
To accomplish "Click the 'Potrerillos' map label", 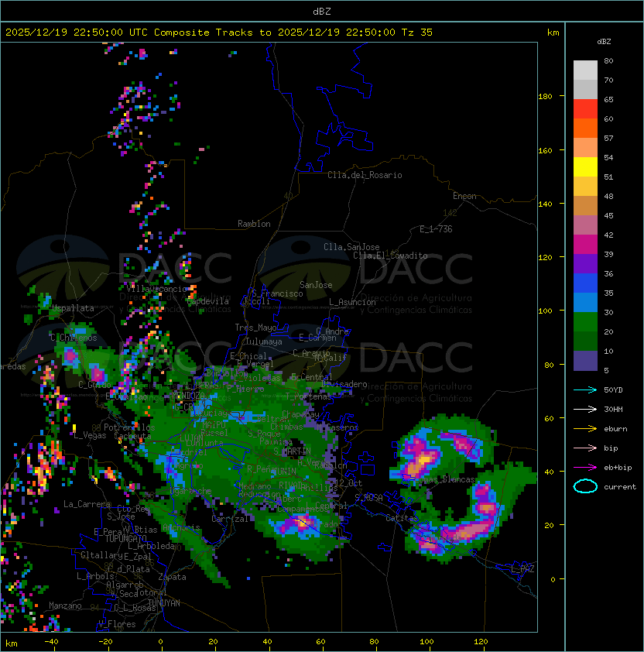I will pyautogui.click(x=129, y=427).
